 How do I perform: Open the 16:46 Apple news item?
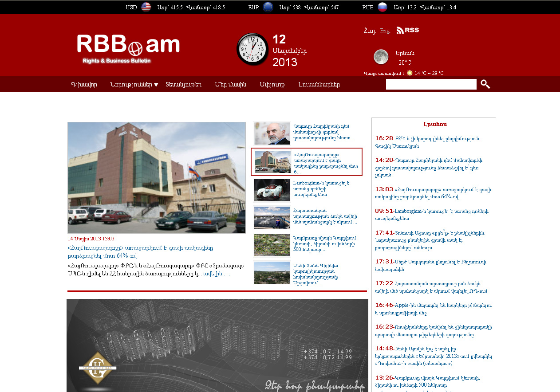(x=434, y=309)
